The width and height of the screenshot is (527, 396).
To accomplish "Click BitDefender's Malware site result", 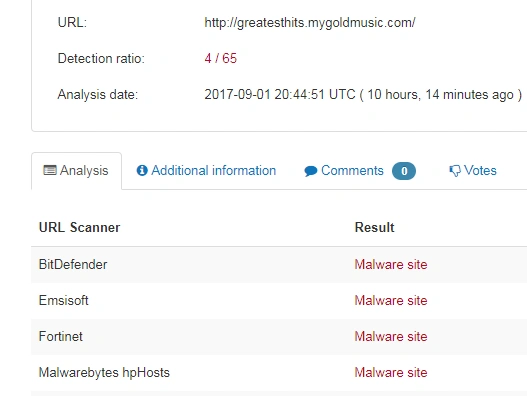I will tap(391, 265).
